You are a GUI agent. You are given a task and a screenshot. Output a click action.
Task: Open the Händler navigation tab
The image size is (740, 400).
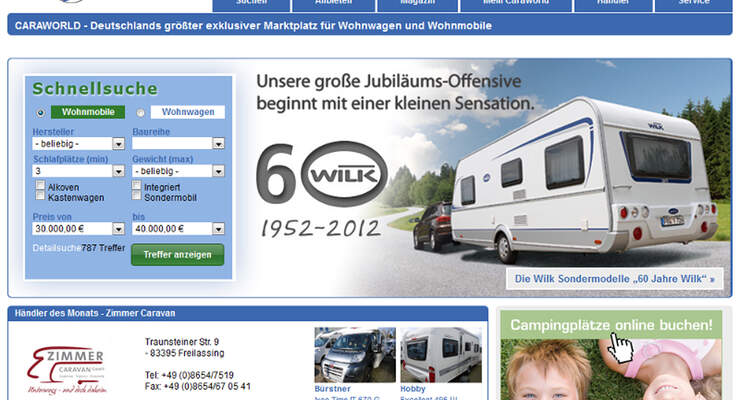[613, 4]
